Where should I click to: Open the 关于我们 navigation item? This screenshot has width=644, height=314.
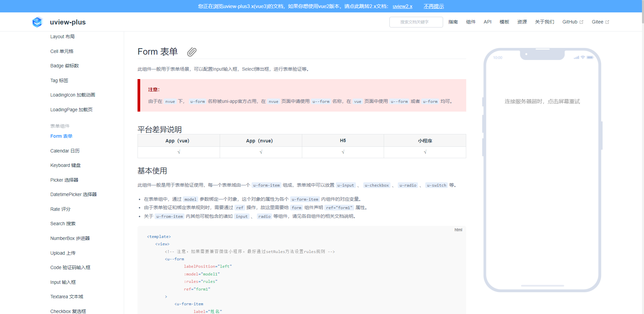544,22
